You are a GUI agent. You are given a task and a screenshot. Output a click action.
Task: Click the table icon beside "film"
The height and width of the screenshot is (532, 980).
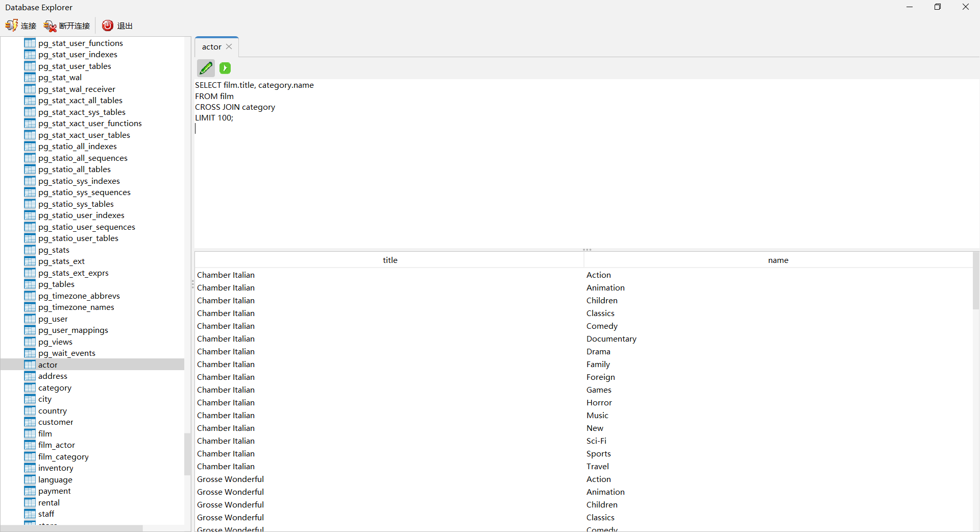pos(30,433)
